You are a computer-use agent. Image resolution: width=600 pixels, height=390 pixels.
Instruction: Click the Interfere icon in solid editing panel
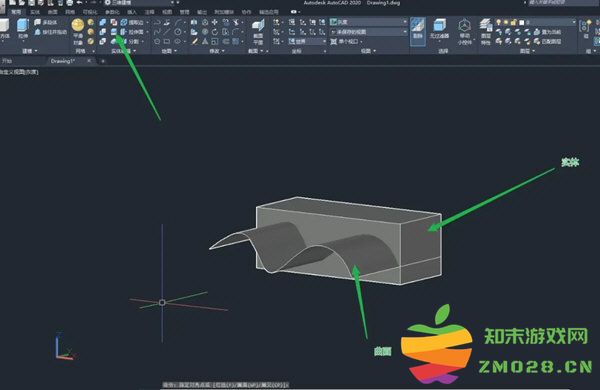tap(114, 23)
